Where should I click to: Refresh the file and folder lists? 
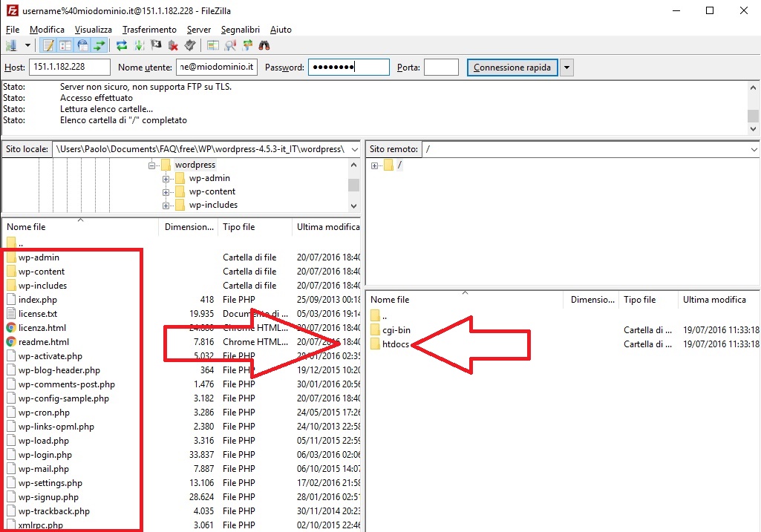122,45
